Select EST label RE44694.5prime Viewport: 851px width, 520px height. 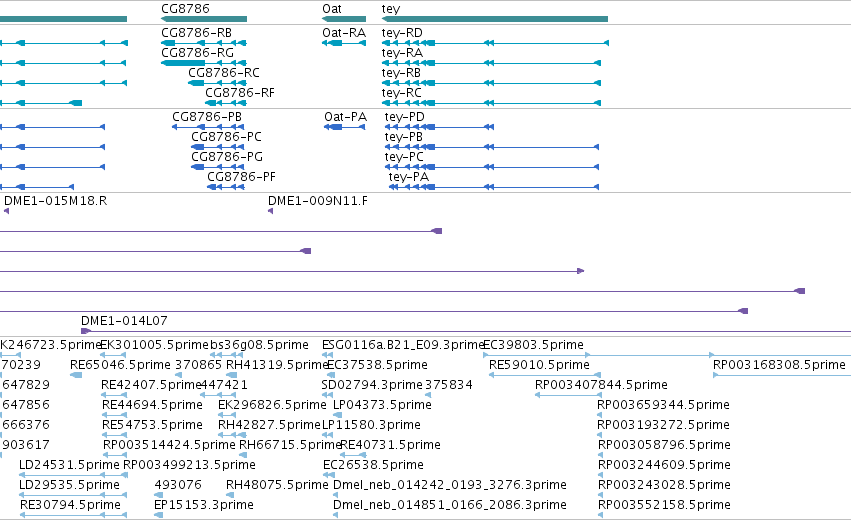[152, 405]
